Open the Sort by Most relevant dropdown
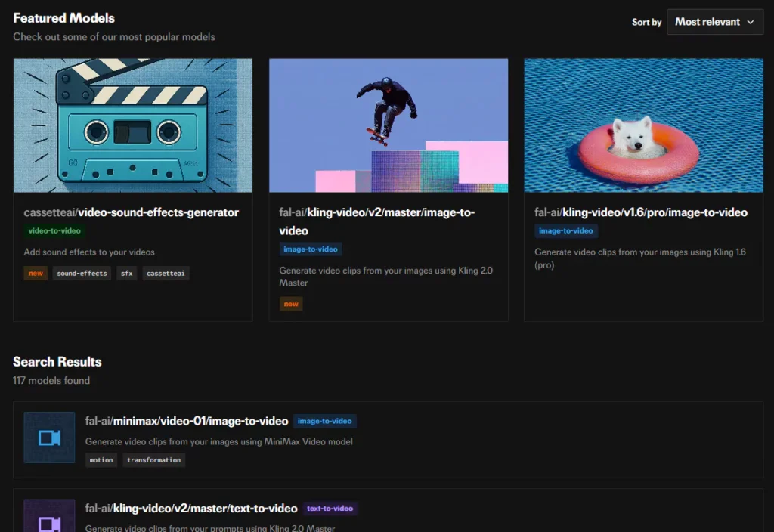Screen dimensions: 774x532 pos(714,22)
